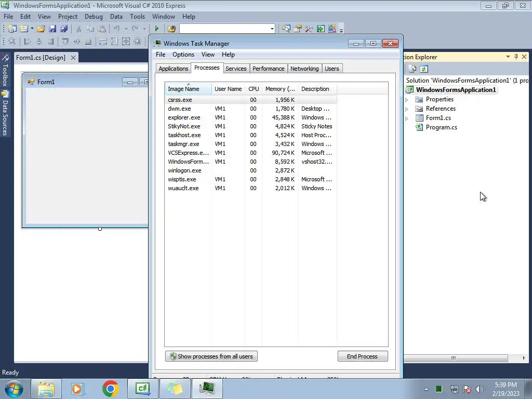The height and width of the screenshot is (399, 532).
Task: Open the Tools menu in Visual C#
Action: click(137, 16)
